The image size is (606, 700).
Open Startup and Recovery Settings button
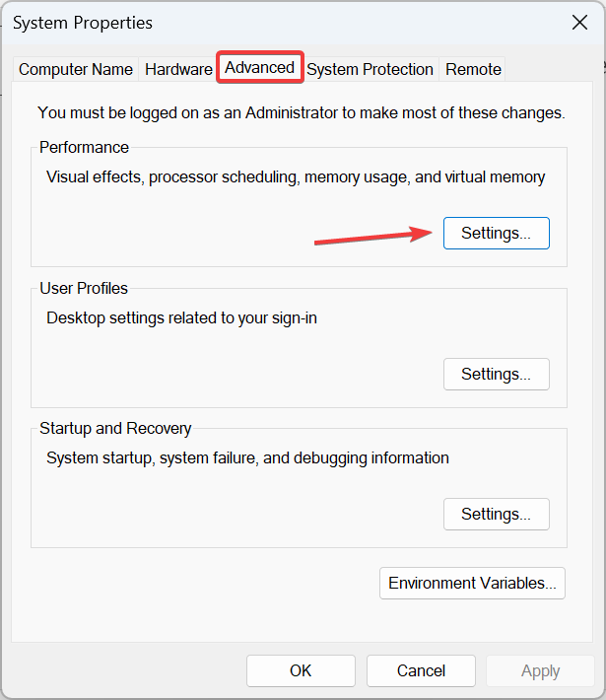pos(497,515)
